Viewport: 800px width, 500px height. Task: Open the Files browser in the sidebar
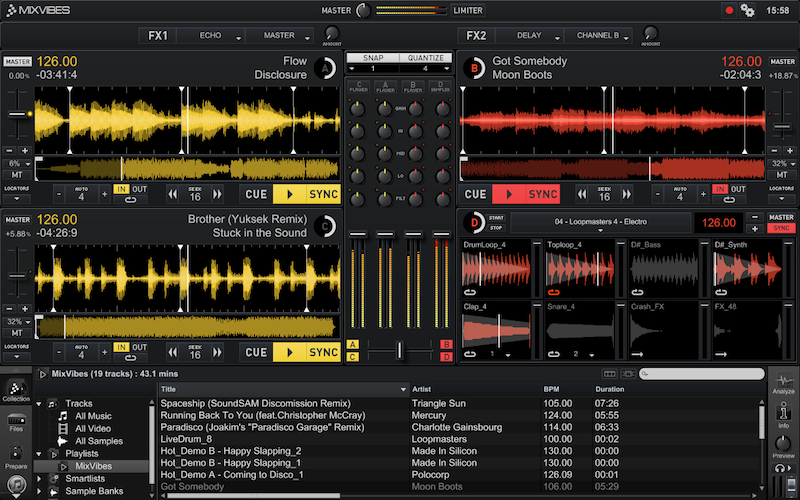pyautogui.click(x=15, y=421)
